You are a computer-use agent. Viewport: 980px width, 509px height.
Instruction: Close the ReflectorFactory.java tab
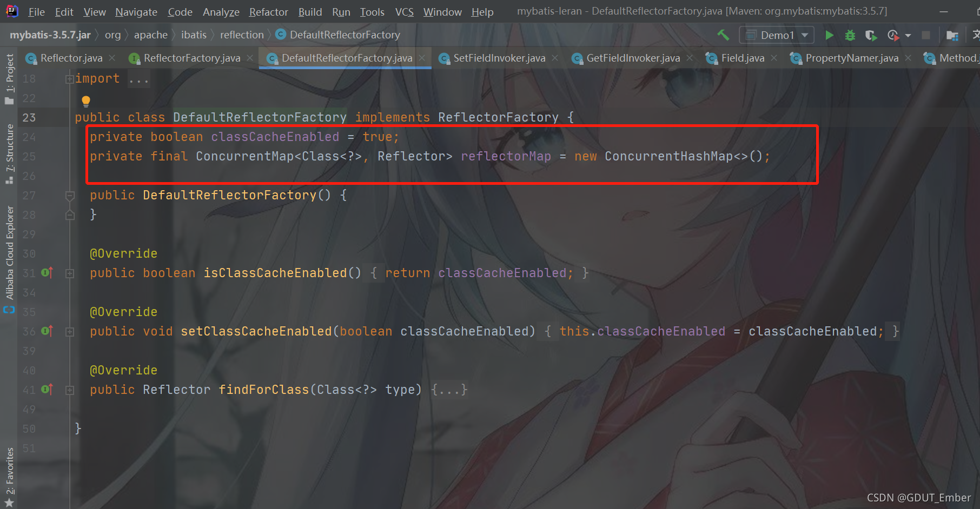[x=250, y=58]
